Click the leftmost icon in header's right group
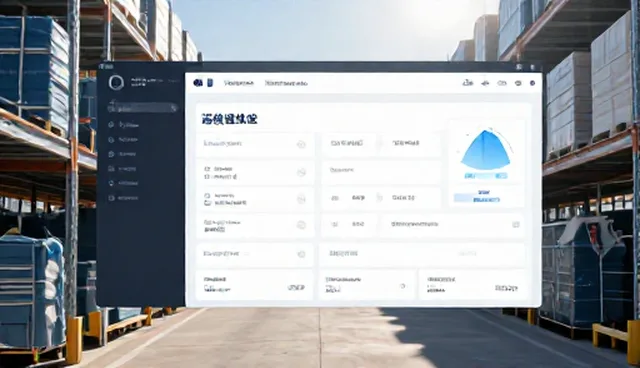The image size is (640, 368). 468,83
